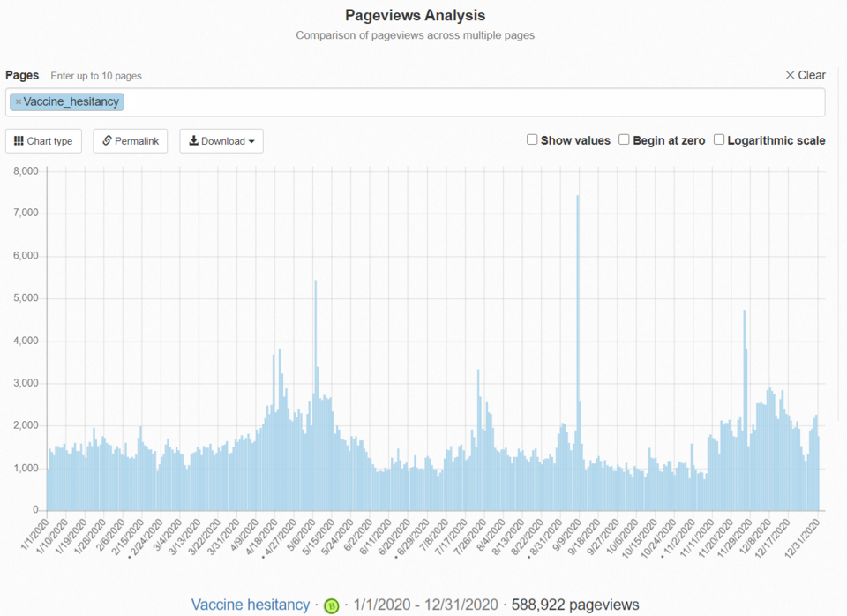Viewport: 847px width, 616px height.
Task: Click the 588,922 pageviews total
Action: [x=575, y=605]
